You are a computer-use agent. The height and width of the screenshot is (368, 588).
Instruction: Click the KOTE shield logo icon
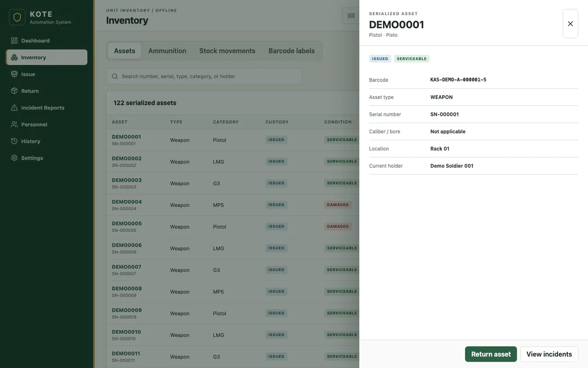click(17, 17)
